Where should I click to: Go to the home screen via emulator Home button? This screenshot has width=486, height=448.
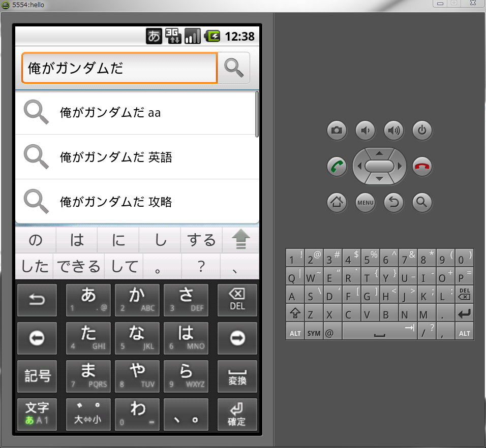tap(337, 203)
